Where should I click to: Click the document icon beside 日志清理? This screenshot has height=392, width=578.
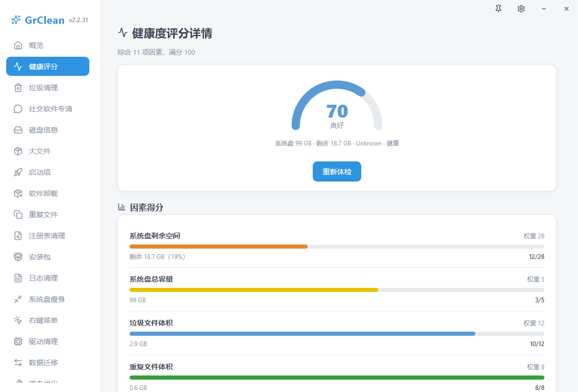pos(18,278)
